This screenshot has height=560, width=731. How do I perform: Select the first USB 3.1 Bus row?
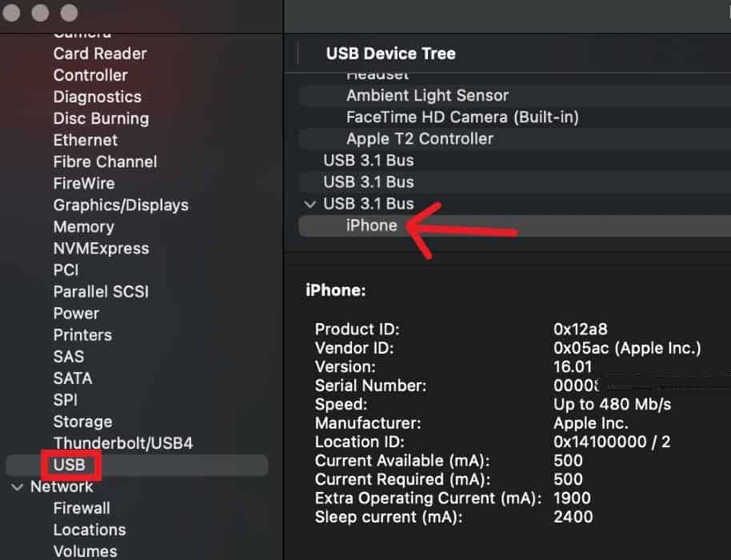click(369, 161)
